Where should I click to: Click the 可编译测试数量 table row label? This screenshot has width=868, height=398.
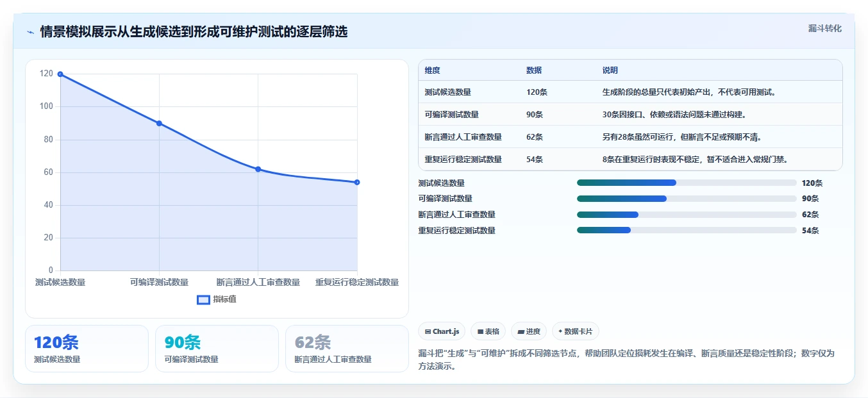(x=451, y=115)
